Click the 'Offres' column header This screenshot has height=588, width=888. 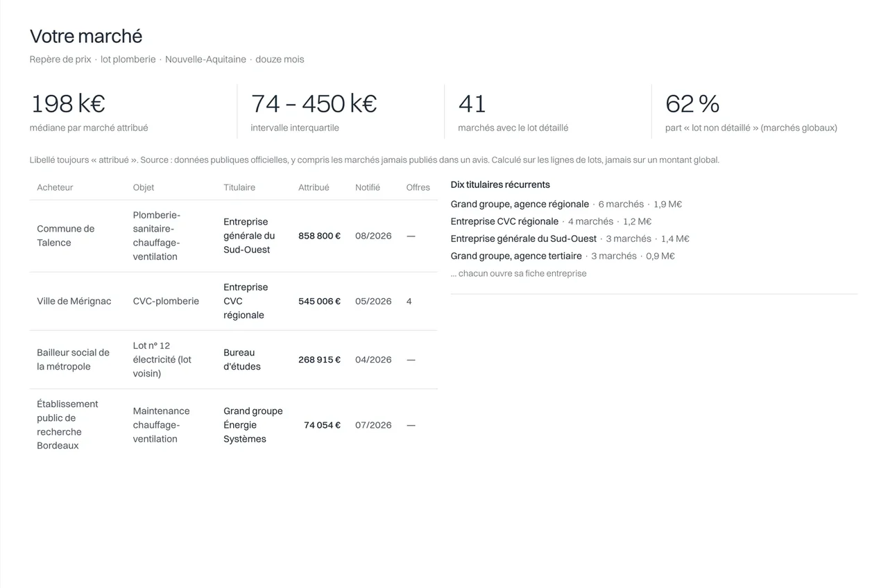(x=418, y=187)
